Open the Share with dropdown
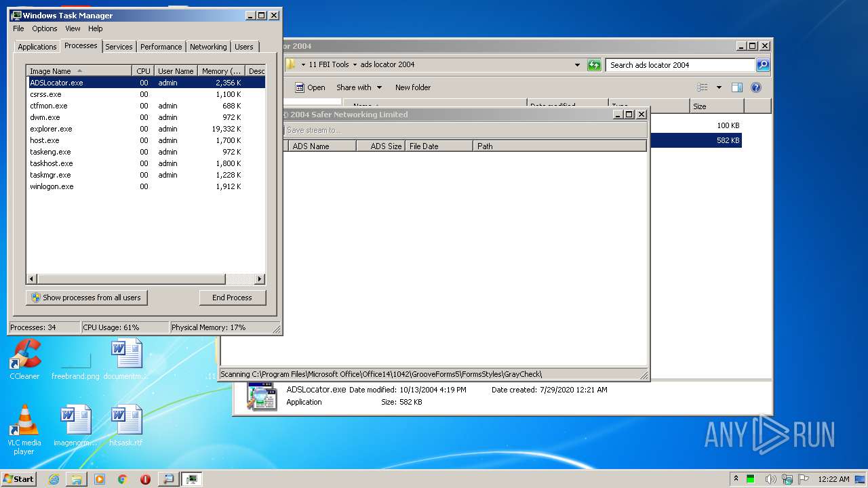The width and height of the screenshot is (868, 488). (x=359, y=87)
